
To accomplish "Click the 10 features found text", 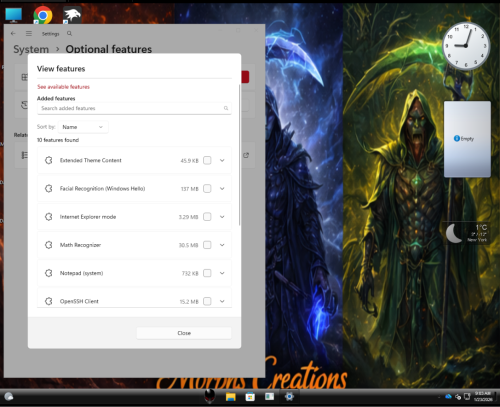I will pyautogui.click(x=58, y=140).
